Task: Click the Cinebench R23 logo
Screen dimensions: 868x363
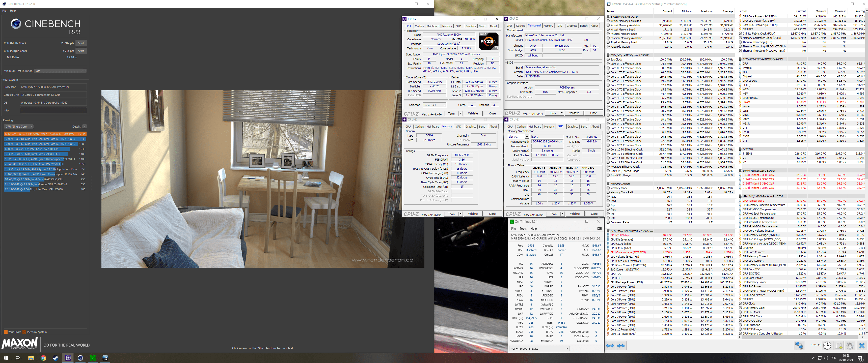Action: tap(46, 27)
